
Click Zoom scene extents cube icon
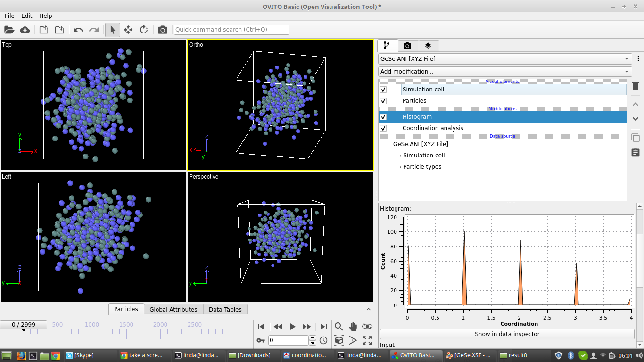click(x=339, y=340)
